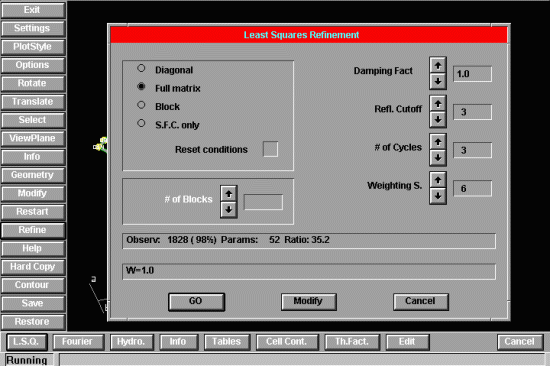Open the Geometry sidebar command
Image resolution: width=550 pixels, height=366 pixels.
pyautogui.click(x=33, y=175)
